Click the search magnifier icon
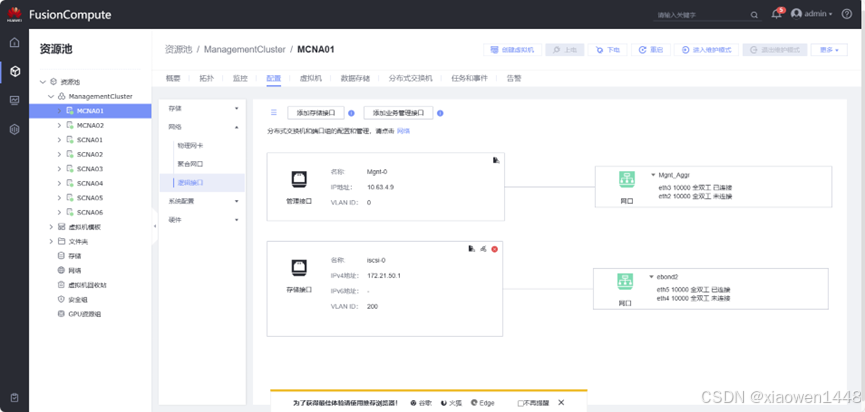Viewport: 865px width, 412px height. pyautogui.click(x=754, y=15)
